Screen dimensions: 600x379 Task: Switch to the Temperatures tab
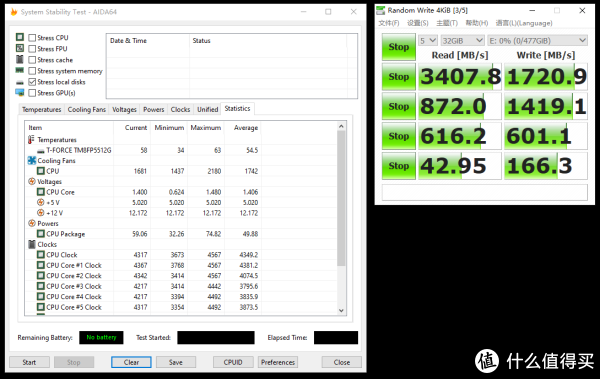click(41, 109)
